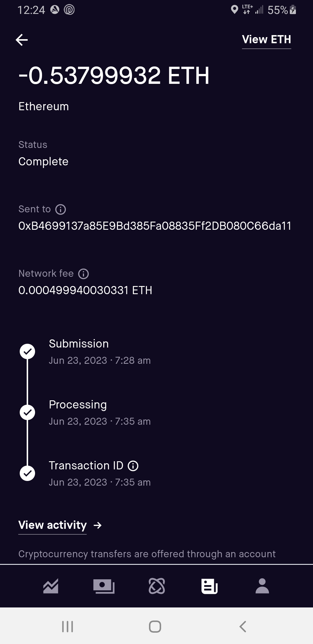Open the investing chart tab

pyautogui.click(x=51, y=586)
